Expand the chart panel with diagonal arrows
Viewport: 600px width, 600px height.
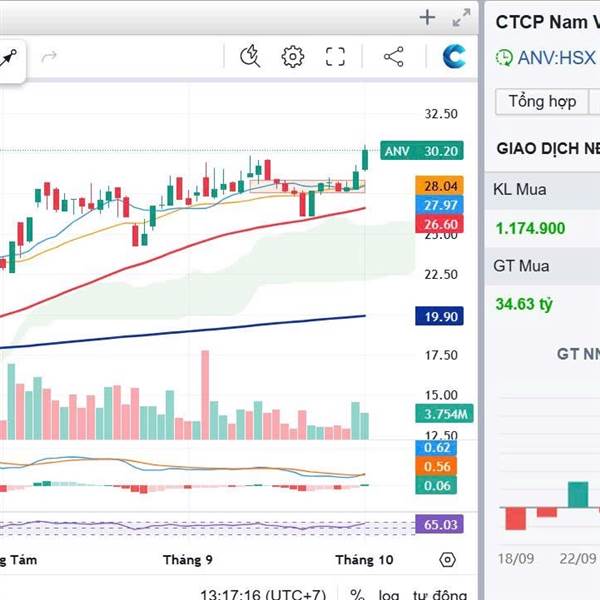point(461,17)
